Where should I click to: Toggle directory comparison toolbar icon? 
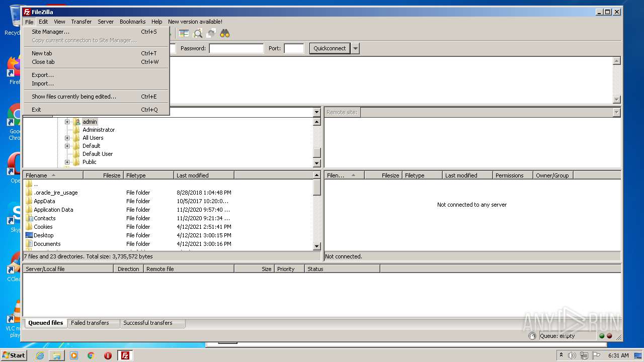point(184,34)
